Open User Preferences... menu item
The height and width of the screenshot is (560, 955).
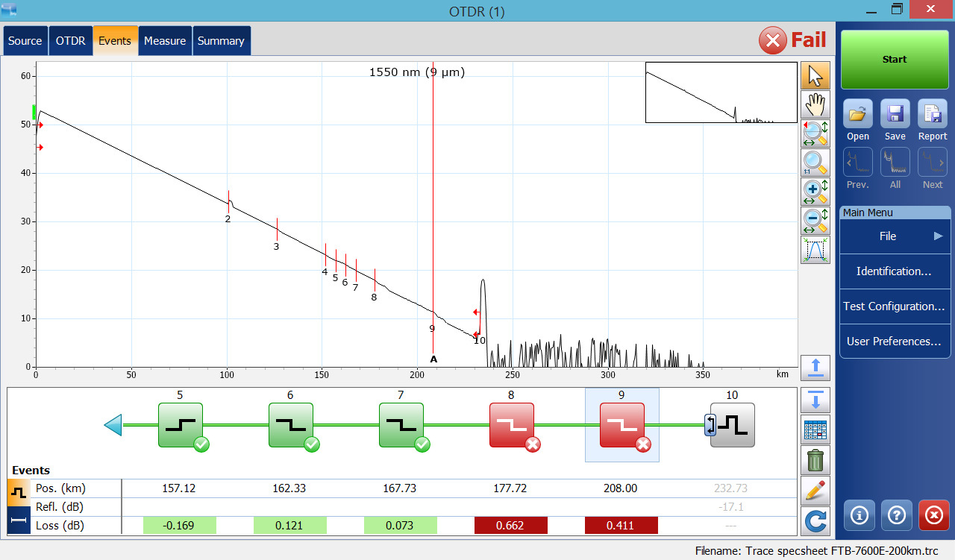click(895, 342)
